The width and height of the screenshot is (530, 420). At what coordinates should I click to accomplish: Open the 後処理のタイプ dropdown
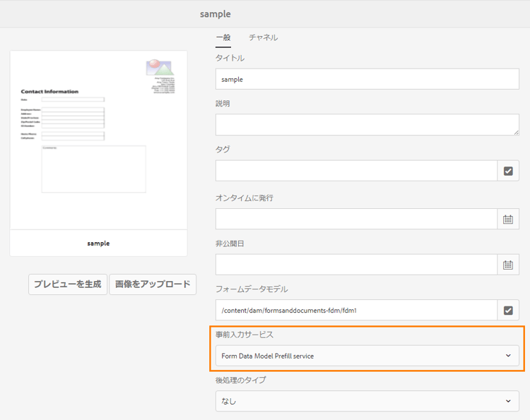[x=367, y=401]
